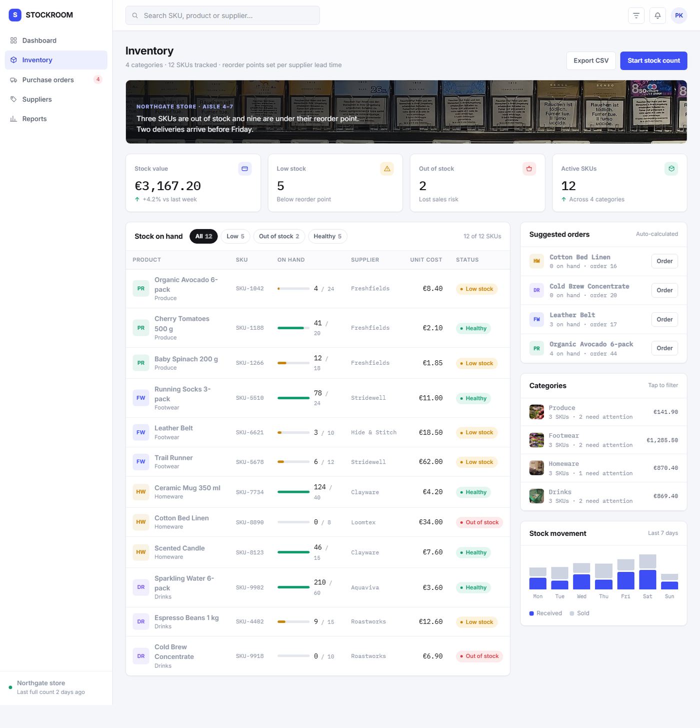Click the Out of stock basket icon
The width and height of the screenshot is (700, 728).
[x=529, y=169]
